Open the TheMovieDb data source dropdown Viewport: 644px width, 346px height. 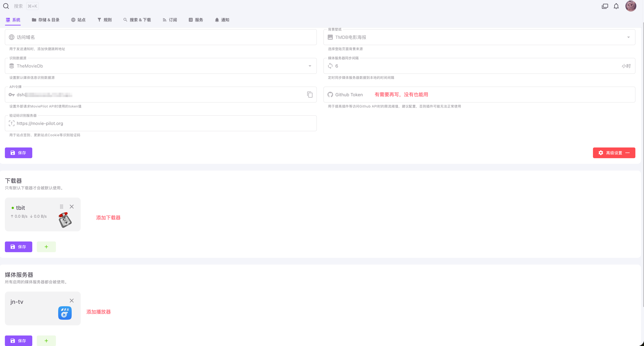[310, 66]
